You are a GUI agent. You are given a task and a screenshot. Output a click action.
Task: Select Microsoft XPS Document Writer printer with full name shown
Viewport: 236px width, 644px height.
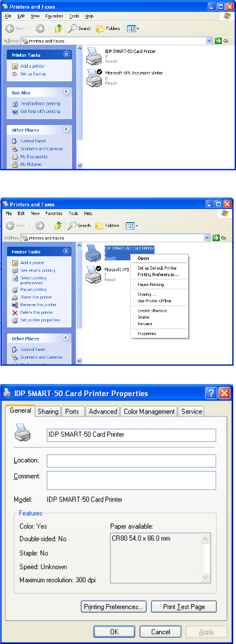134,73
